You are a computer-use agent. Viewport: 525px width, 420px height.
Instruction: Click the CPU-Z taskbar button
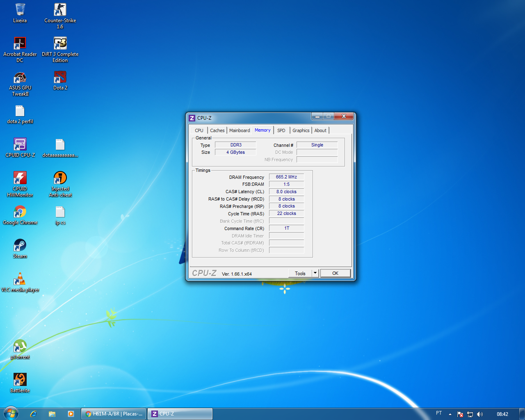coord(180,414)
